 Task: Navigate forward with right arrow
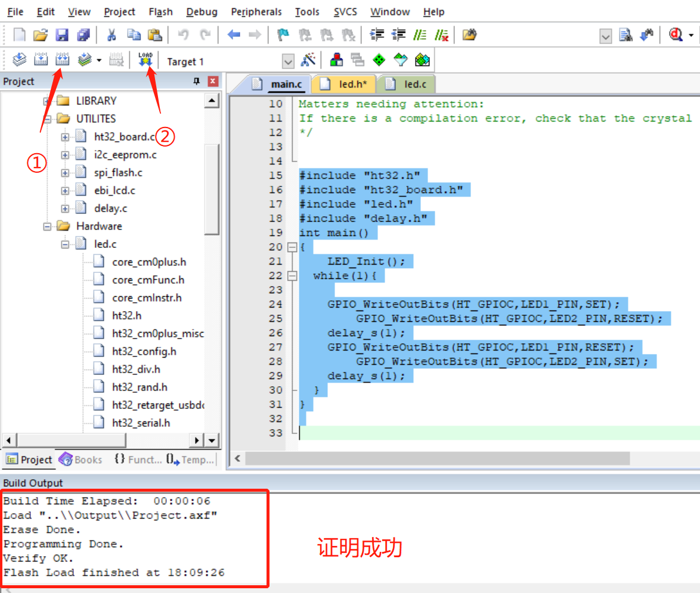tap(255, 35)
